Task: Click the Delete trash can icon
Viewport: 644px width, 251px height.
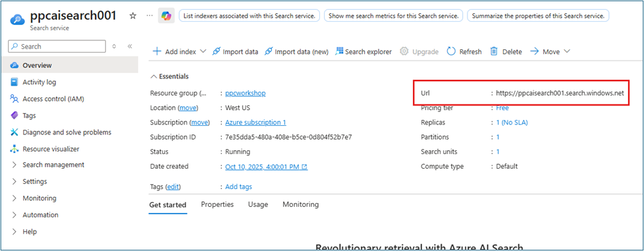Action: [x=494, y=51]
